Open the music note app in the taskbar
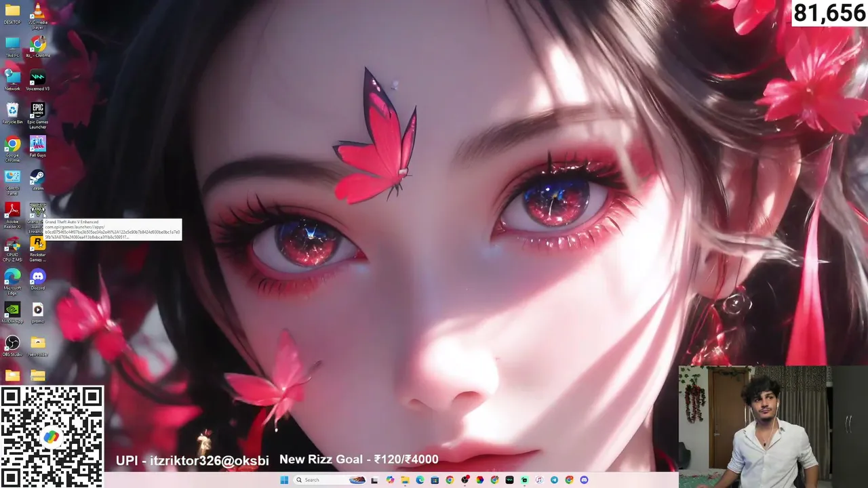868x488 pixels. [x=539, y=480]
